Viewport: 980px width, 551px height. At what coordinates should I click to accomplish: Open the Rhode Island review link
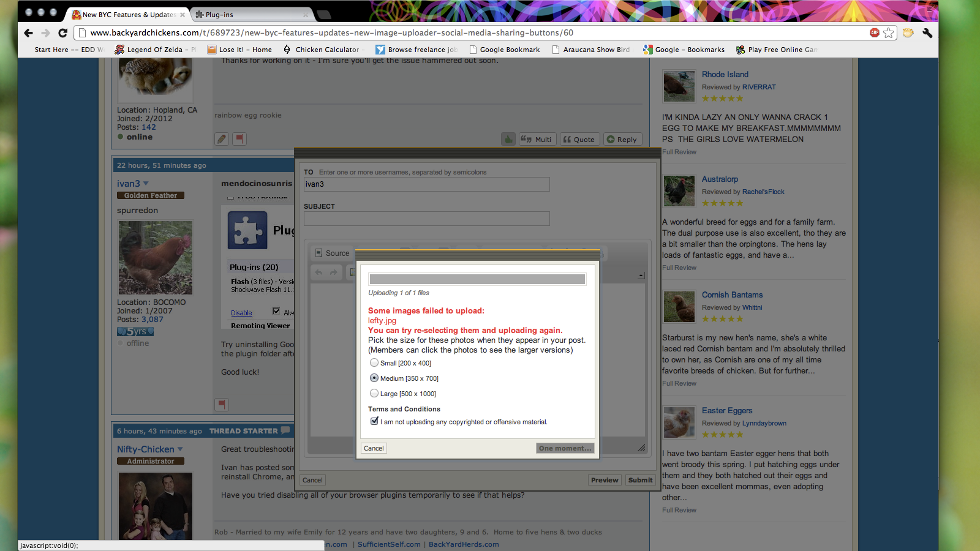coord(725,74)
